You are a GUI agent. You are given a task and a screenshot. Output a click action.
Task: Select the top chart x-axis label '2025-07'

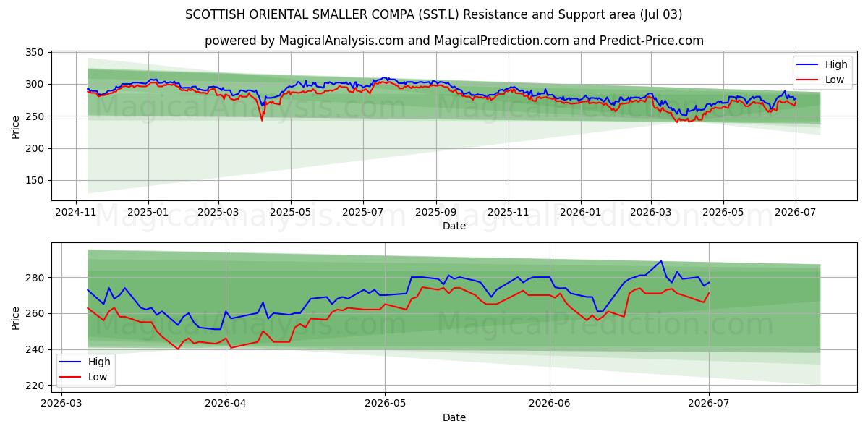point(363,213)
